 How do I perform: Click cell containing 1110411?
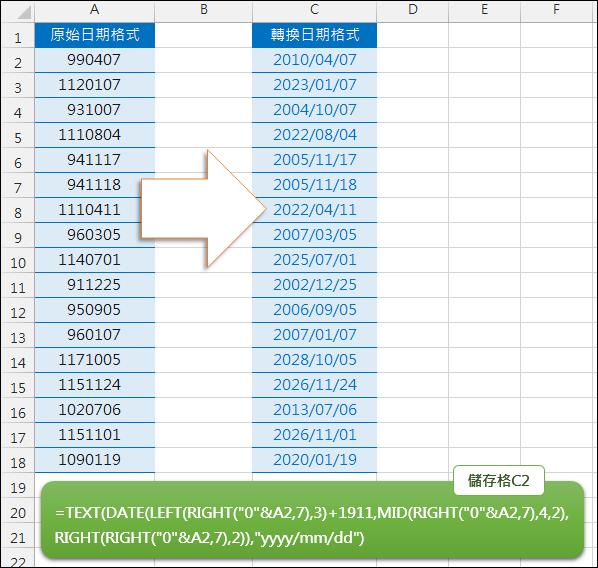[x=95, y=210]
